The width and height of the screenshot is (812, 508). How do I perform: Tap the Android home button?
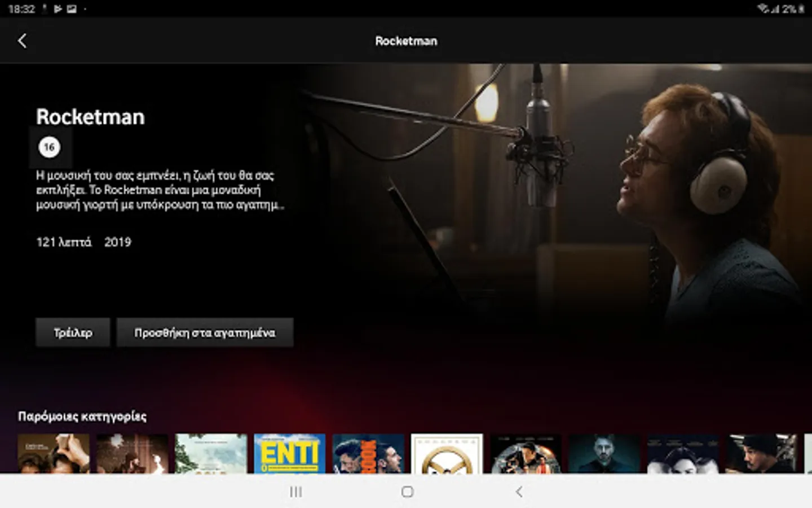[407, 492]
